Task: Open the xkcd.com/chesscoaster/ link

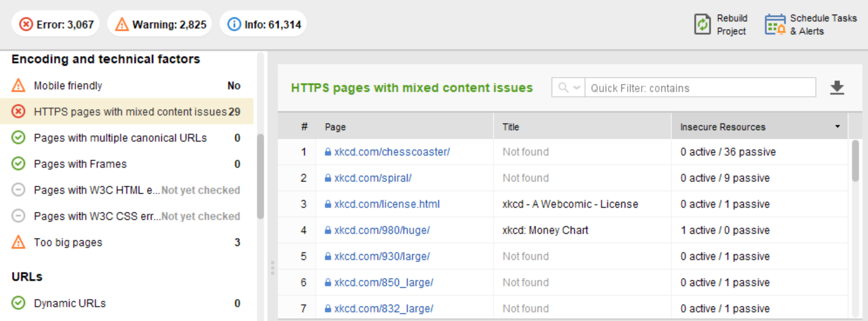Action: (392, 152)
